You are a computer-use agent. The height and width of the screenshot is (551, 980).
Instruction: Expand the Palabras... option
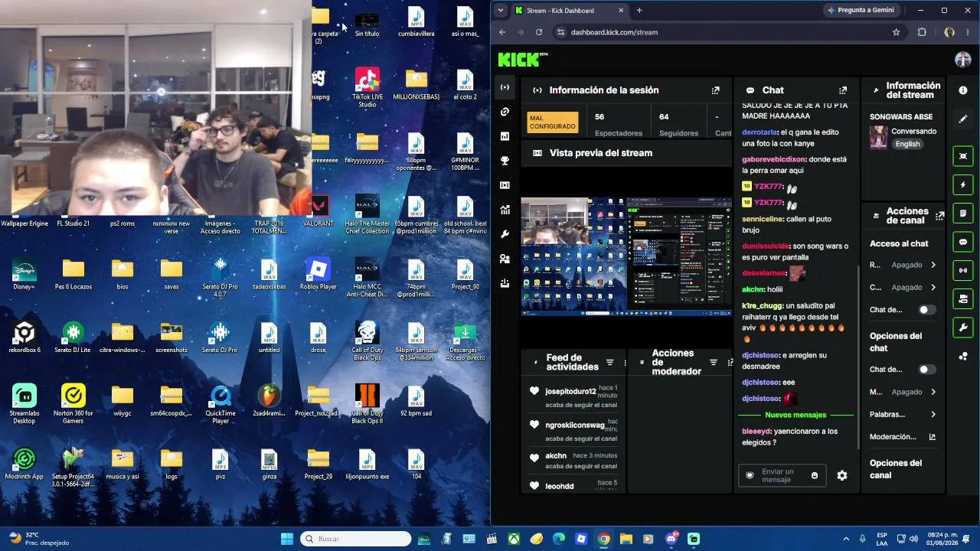click(903, 415)
